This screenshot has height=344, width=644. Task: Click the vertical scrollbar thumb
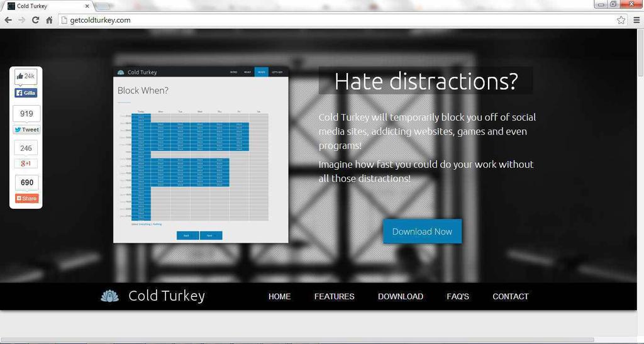(x=640, y=53)
